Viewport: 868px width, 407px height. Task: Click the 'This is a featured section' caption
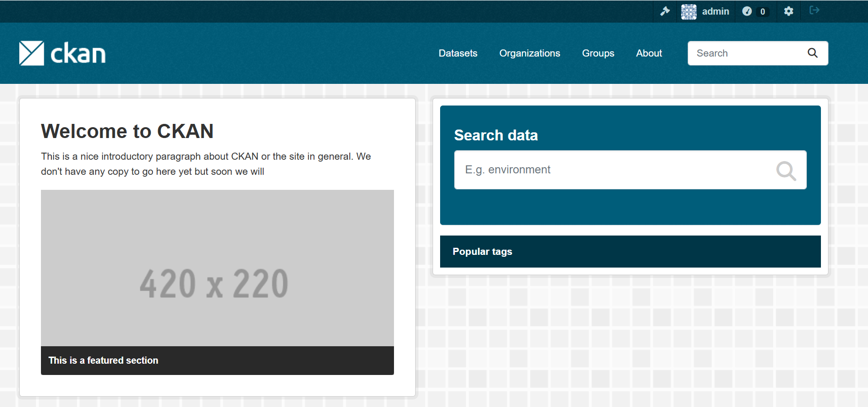[104, 360]
